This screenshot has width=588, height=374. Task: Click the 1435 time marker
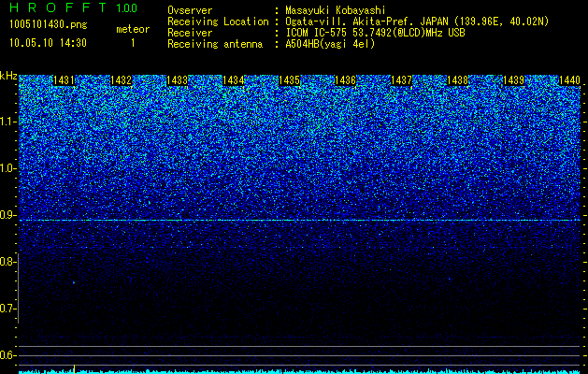click(289, 80)
